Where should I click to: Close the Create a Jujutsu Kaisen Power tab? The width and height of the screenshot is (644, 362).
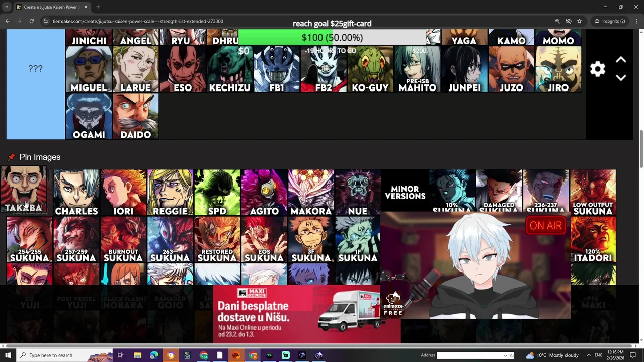(86, 7)
